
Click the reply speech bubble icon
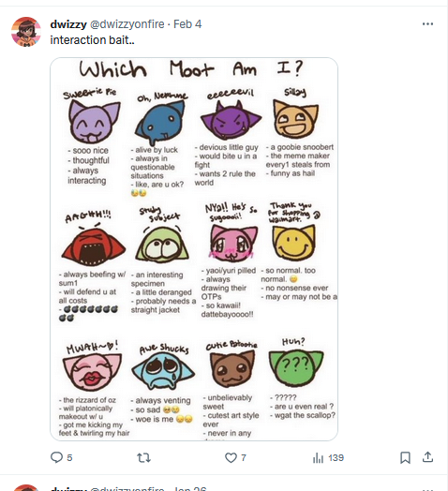57,457
